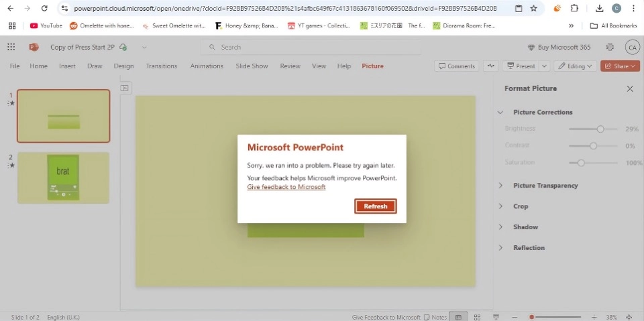Switch to Slide Sorter view icon
Image resolution: width=644 pixels, height=321 pixels.
477,317
